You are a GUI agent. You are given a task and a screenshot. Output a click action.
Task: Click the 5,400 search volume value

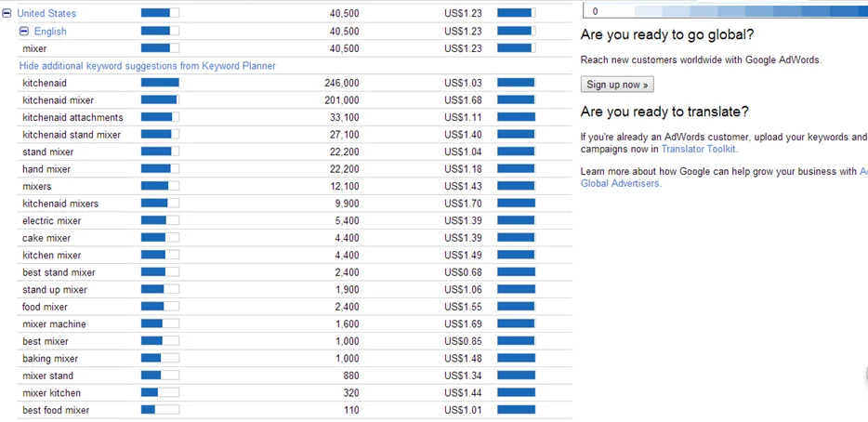click(x=347, y=220)
